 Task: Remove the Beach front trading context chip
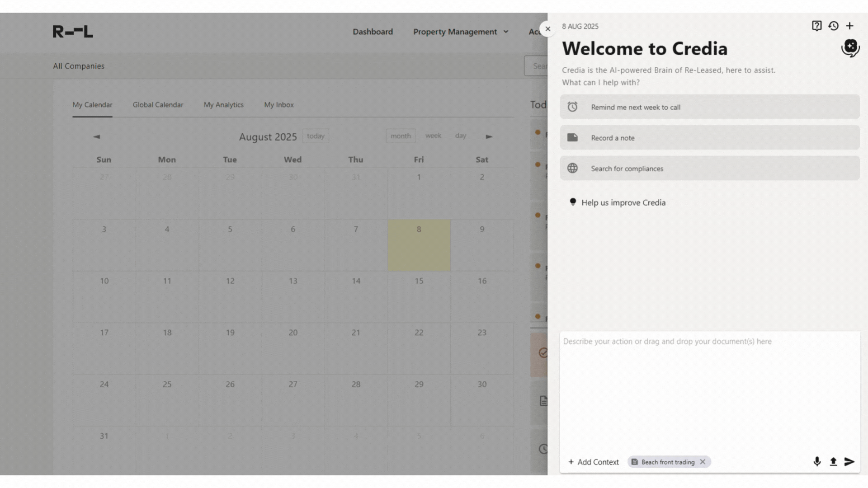point(703,462)
